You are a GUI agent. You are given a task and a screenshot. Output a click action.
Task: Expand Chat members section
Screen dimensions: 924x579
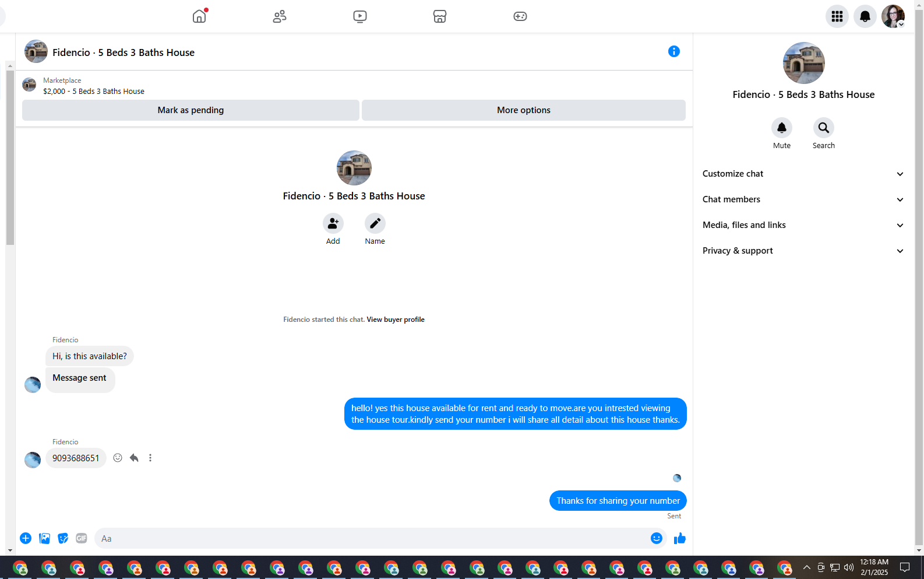point(803,199)
